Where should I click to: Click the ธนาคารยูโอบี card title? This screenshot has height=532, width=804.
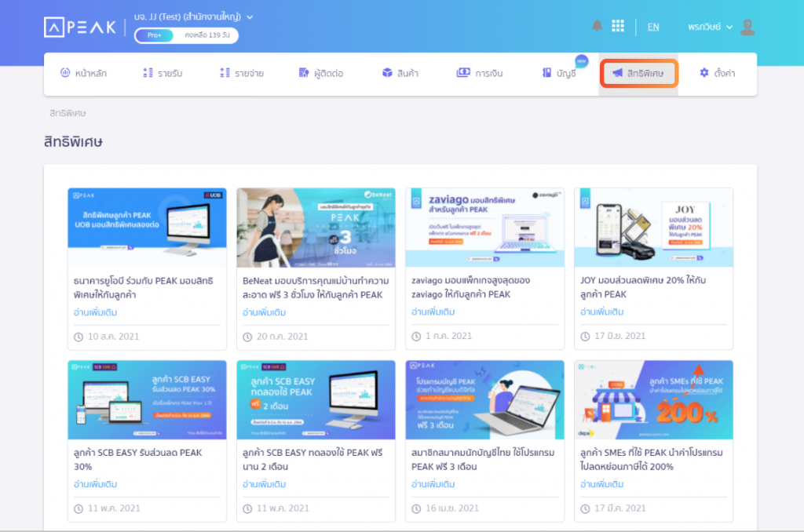point(144,287)
